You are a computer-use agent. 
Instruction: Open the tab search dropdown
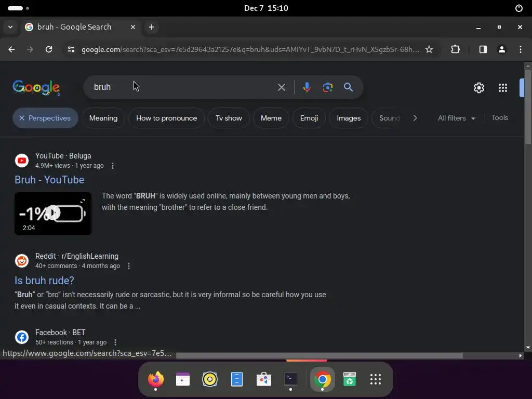pos(10,27)
